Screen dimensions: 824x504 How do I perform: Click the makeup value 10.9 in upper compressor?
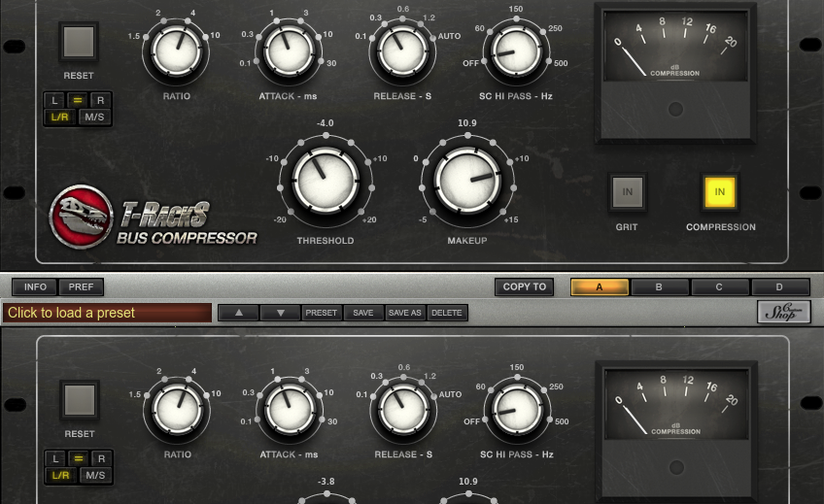[467, 123]
